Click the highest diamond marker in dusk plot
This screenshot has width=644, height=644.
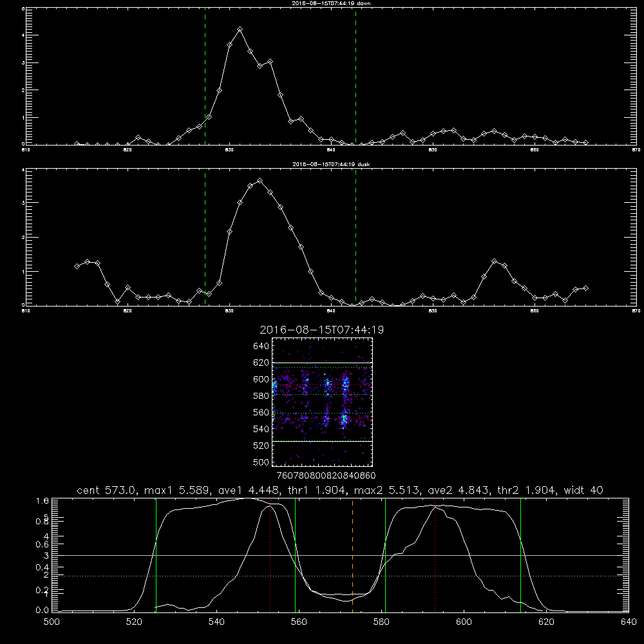tap(260, 181)
